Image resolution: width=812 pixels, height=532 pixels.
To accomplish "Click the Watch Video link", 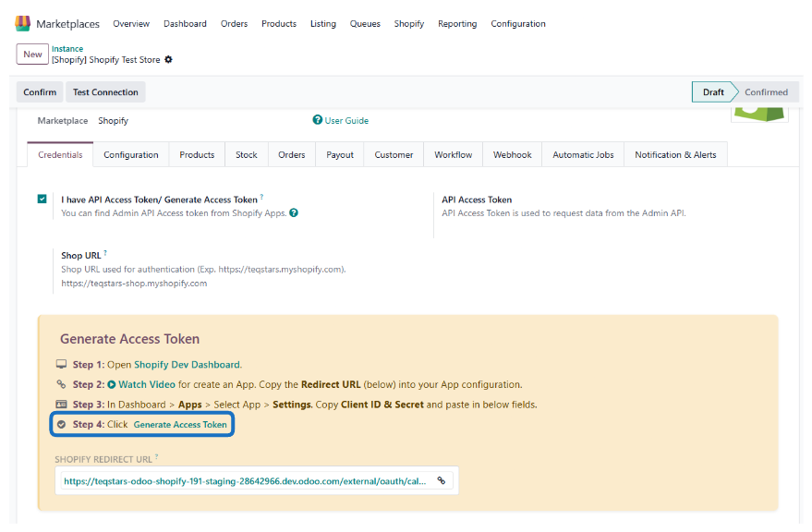I will [147, 384].
